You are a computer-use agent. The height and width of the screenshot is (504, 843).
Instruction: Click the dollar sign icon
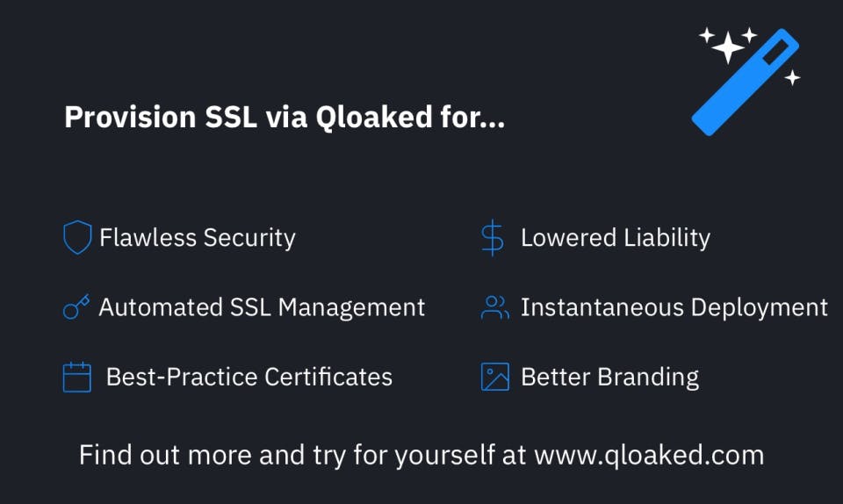pos(493,238)
